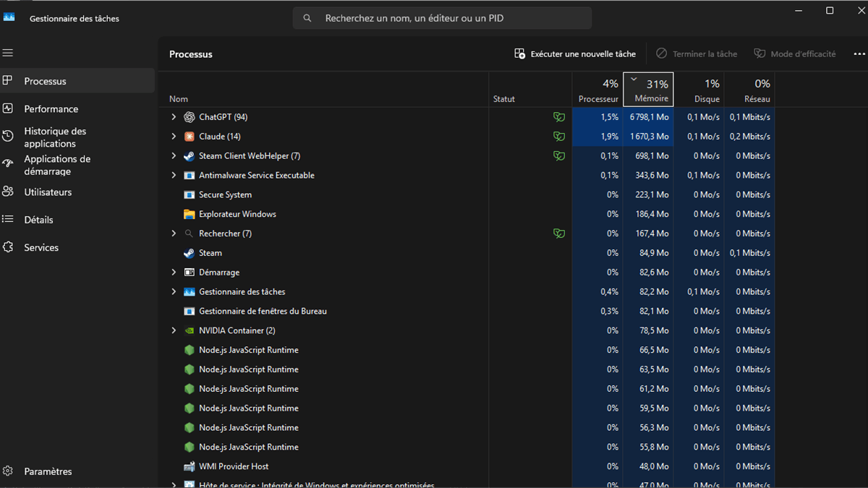This screenshot has height=488, width=868.
Task: Click the Terminer la tâche button
Action: pyautogui.click(x=697, y=54)
